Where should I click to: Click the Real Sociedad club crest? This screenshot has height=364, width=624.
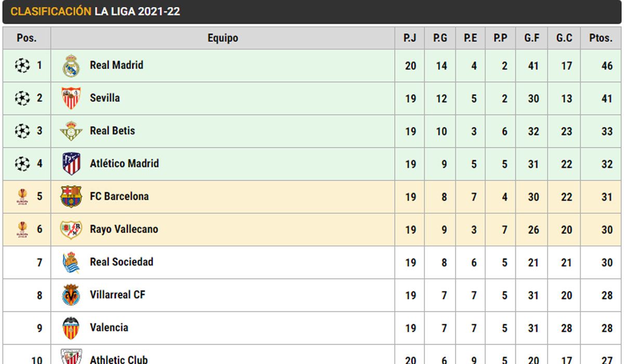[71, 262]
